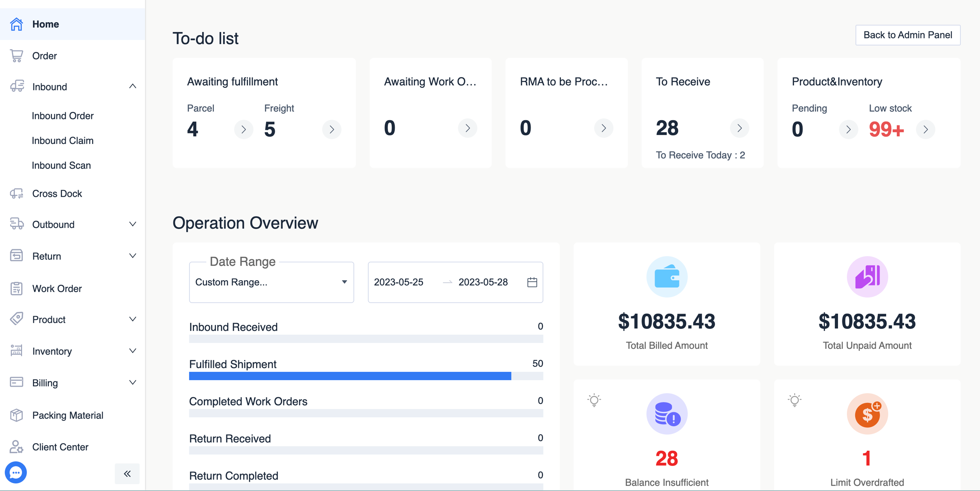
Task: Expand the Product menu chevron
Action: pyautogui.click(x=133, y=319)
